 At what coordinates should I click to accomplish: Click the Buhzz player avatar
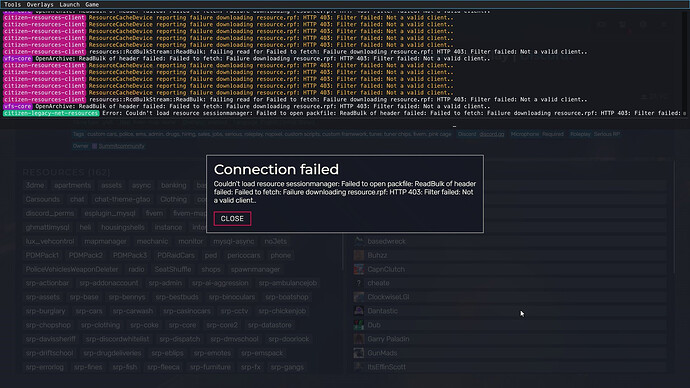(x=359, y=255)
